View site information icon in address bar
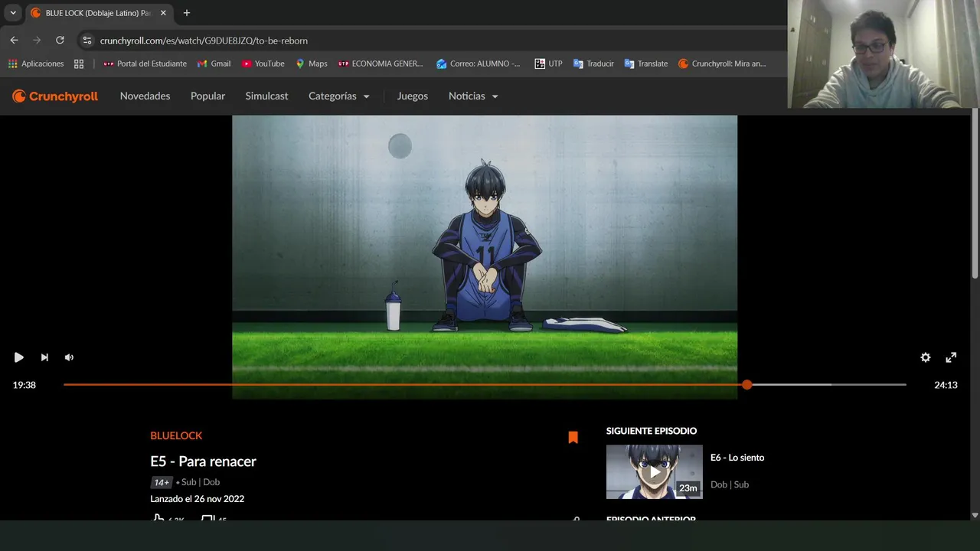Viewport: 980px width, 551px height. pyautogui.click(x=87, y=41)
